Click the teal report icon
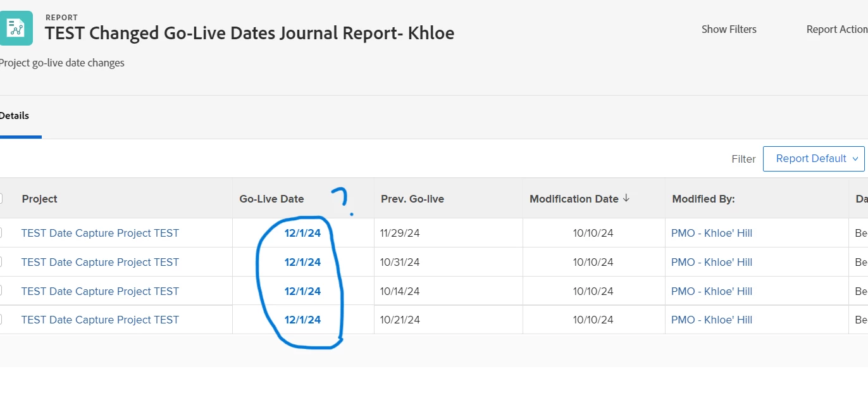This screenshot has width=868, height=407. point(16,28)
